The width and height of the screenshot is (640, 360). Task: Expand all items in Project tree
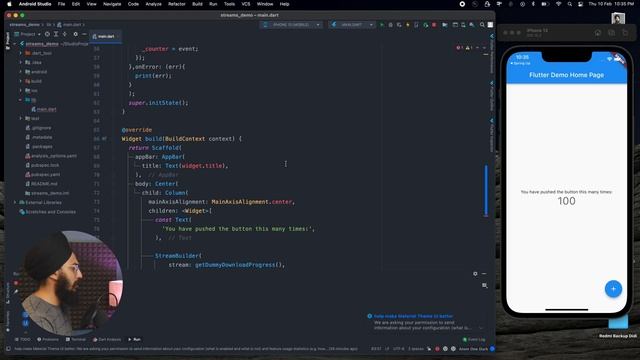(56, 34)
